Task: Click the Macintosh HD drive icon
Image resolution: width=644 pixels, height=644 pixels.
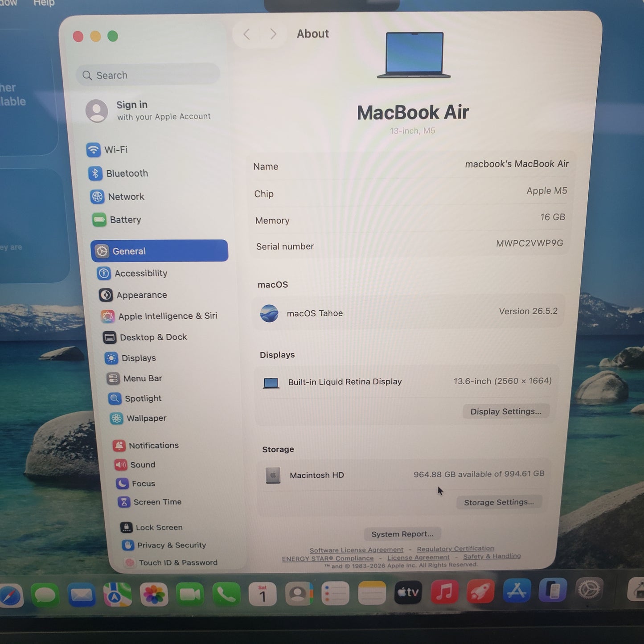Action: pos(273,476)
